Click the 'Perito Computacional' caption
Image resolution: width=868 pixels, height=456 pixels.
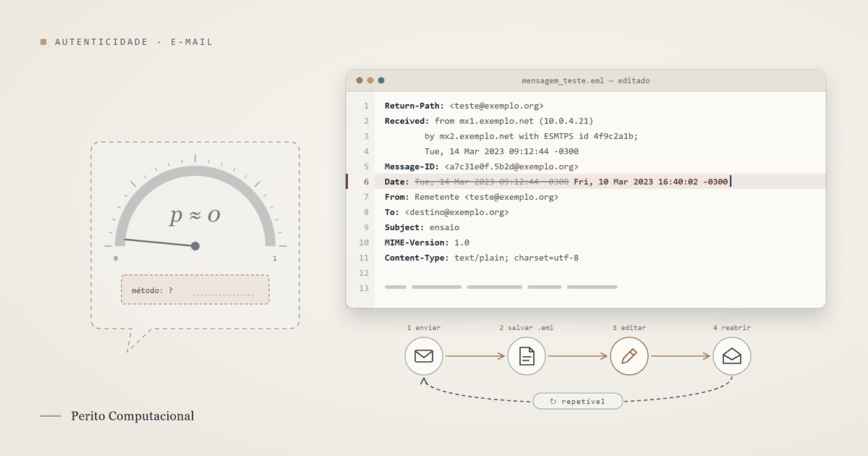pos(132,416)
